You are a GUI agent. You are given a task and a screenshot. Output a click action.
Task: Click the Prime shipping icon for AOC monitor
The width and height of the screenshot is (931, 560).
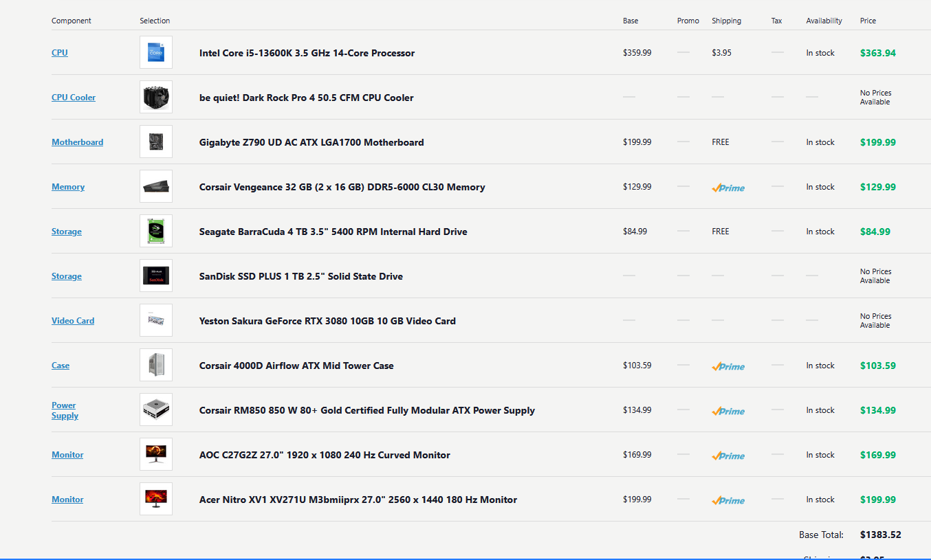[x=728, y=456]
